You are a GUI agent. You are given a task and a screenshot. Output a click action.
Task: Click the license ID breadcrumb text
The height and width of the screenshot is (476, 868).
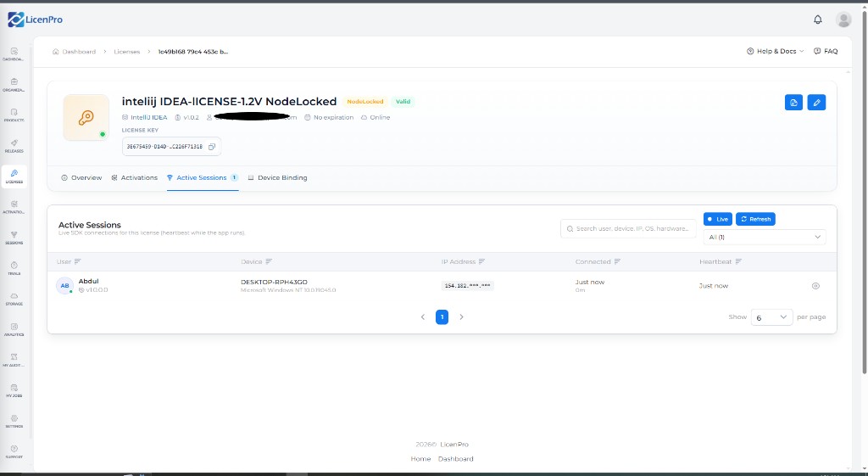click(193, 52)
